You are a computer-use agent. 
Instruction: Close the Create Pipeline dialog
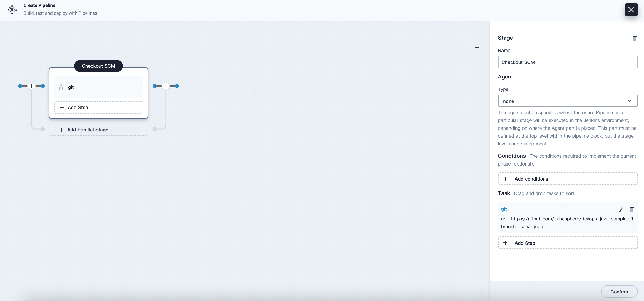pyautogui.click(x=631, y=10)
